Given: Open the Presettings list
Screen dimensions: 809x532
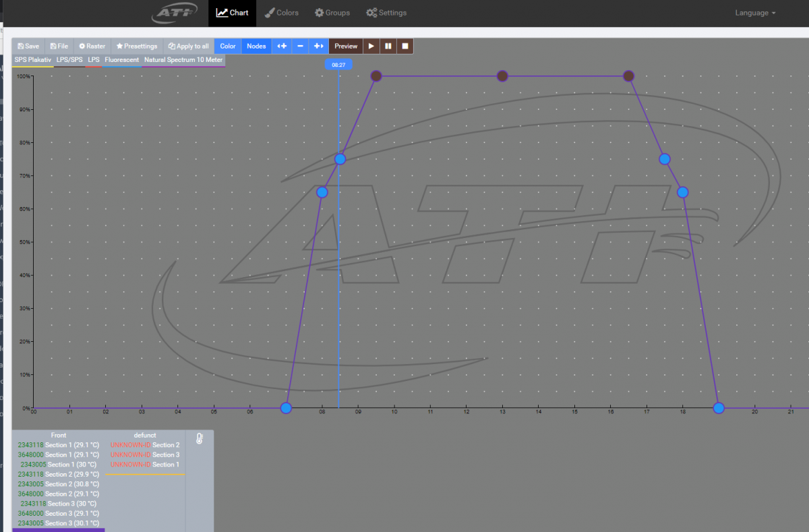Looking at the screenshot, I should point(137,46).
